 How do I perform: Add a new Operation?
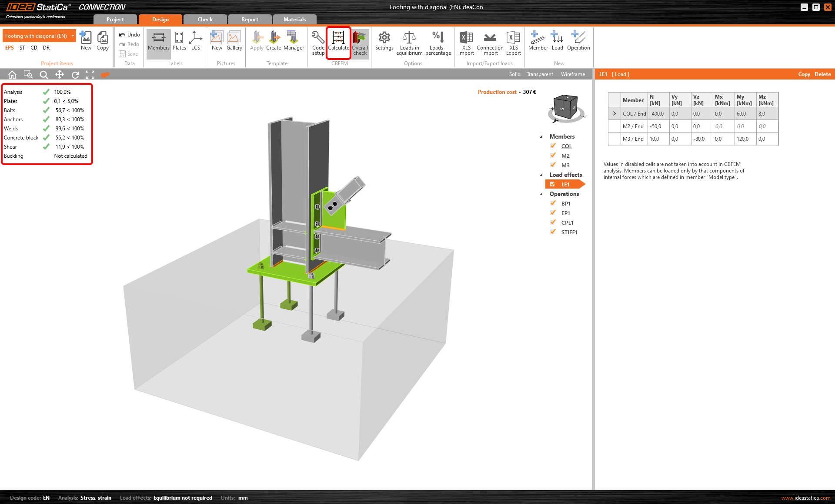(578, 40)
